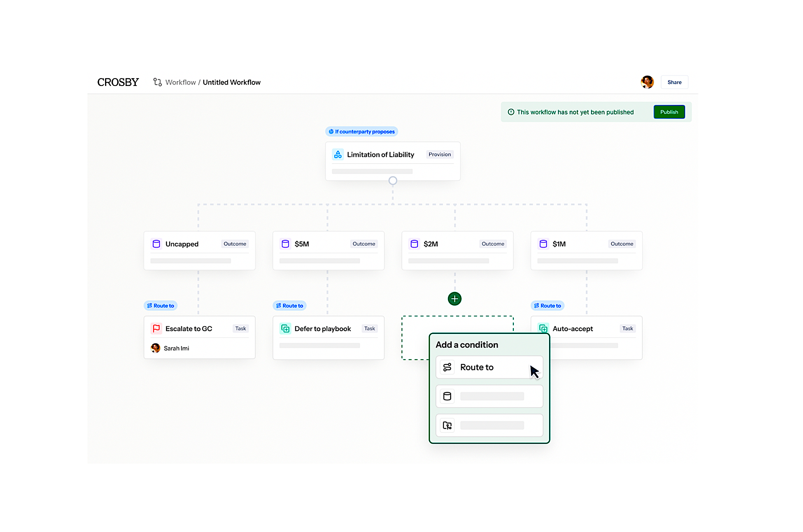Click the Limitation of Liability provision icon
The image size is (803, 532).
(338, 154)
